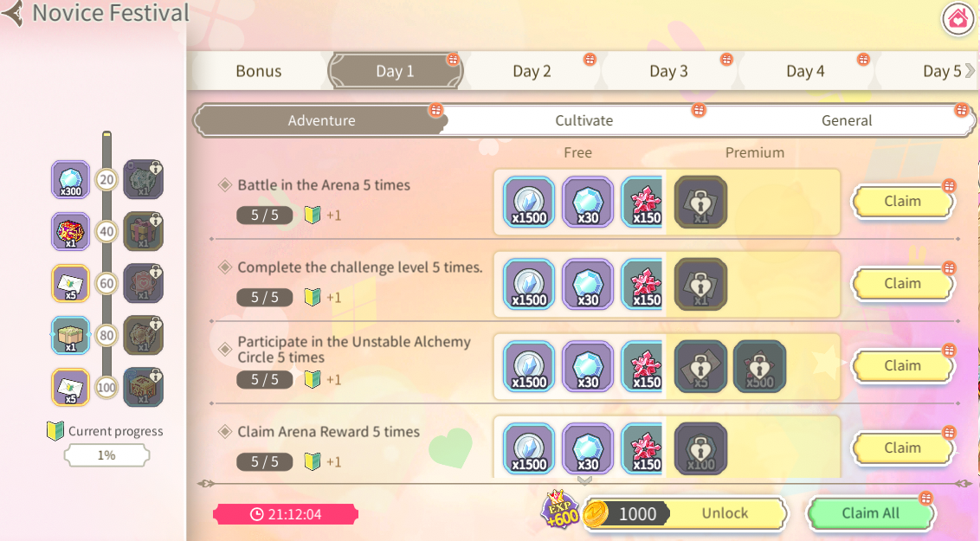
Task: Click the green Claim All button
Action: point(870,513)
